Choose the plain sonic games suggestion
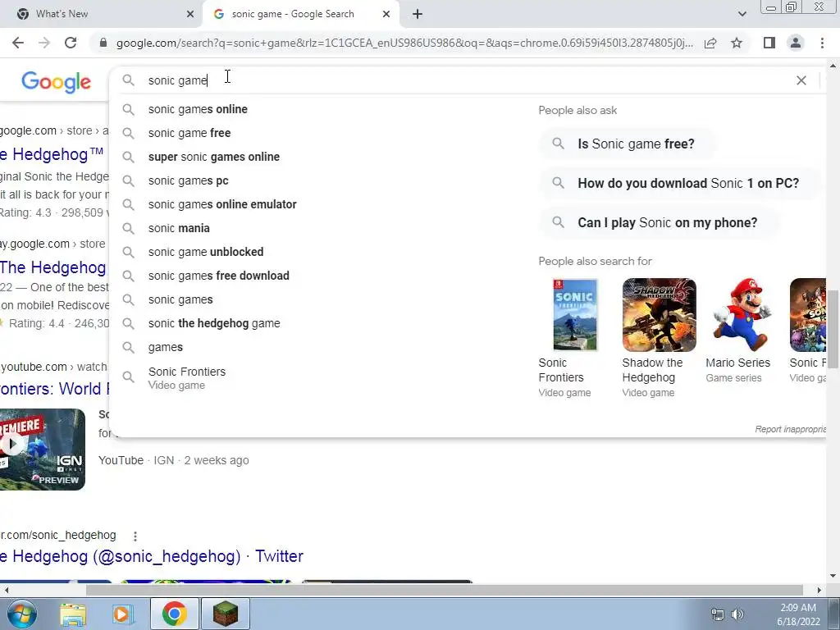The width and height of the screenshot is (840, 630). pos(180,299)
